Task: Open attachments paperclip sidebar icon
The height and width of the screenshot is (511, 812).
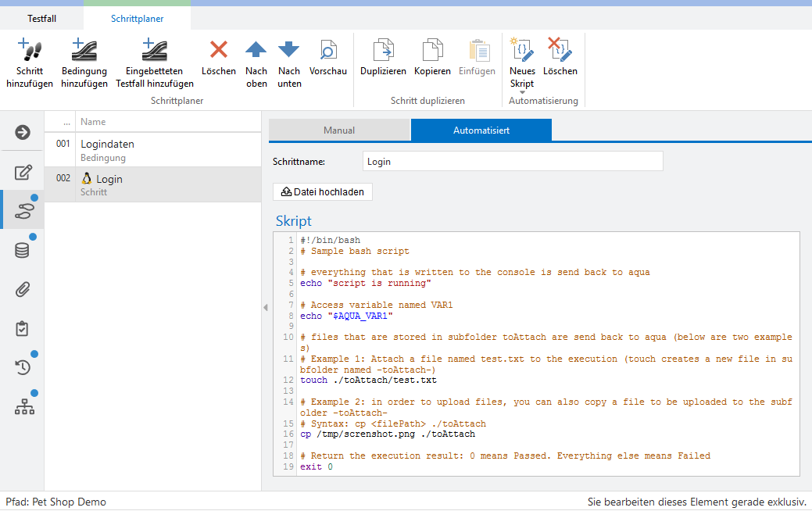Action: (23, 290)
